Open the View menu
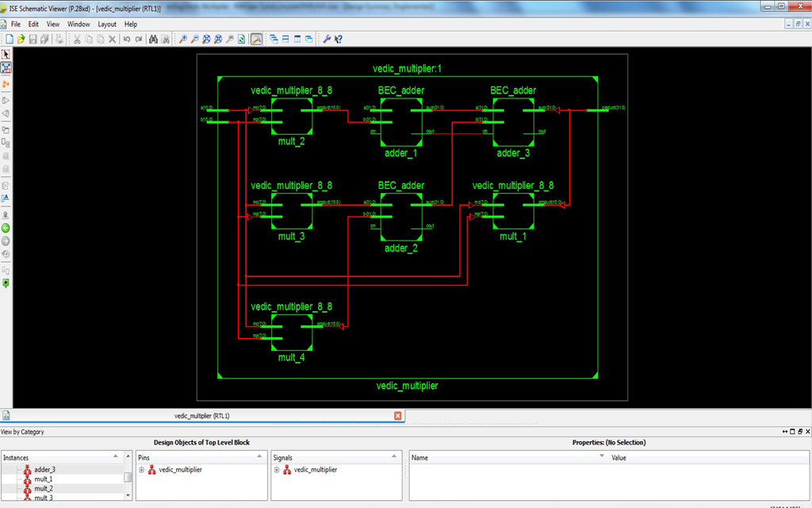Viewport: 812px width, 508px height. click(53, 25)
